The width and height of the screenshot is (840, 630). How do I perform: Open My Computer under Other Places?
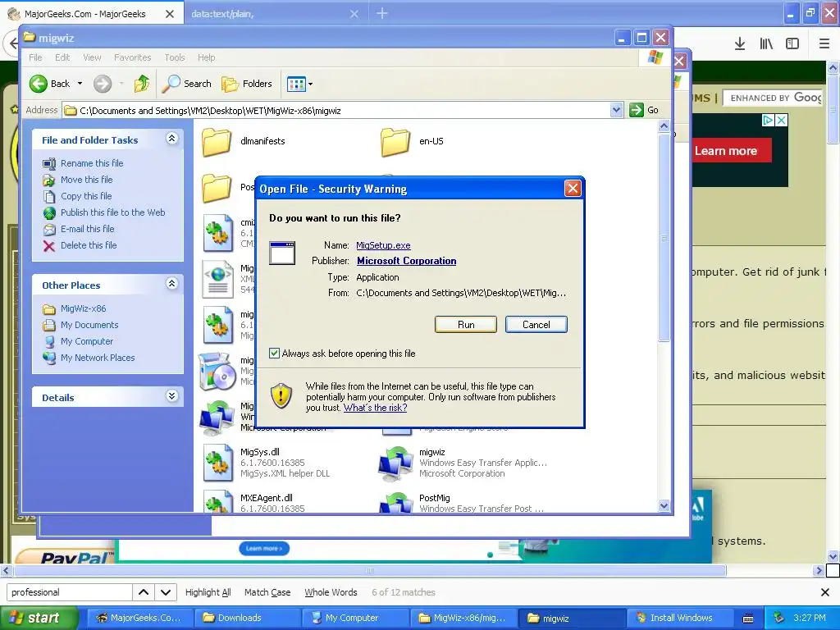pos(87,341)
